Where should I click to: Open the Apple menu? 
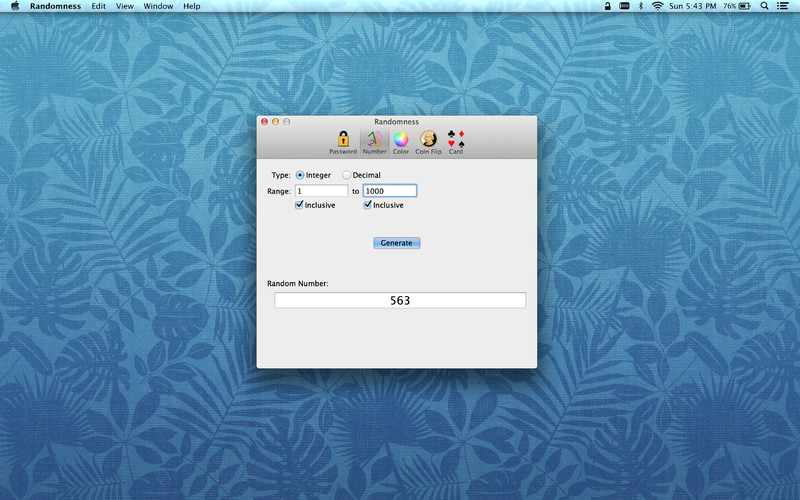click(x=15, y=6)
